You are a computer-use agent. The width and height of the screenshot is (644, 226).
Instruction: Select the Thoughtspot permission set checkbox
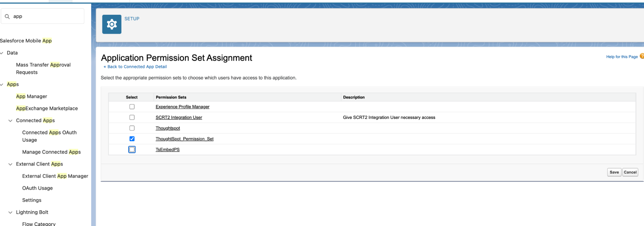[x=132, y=128]
